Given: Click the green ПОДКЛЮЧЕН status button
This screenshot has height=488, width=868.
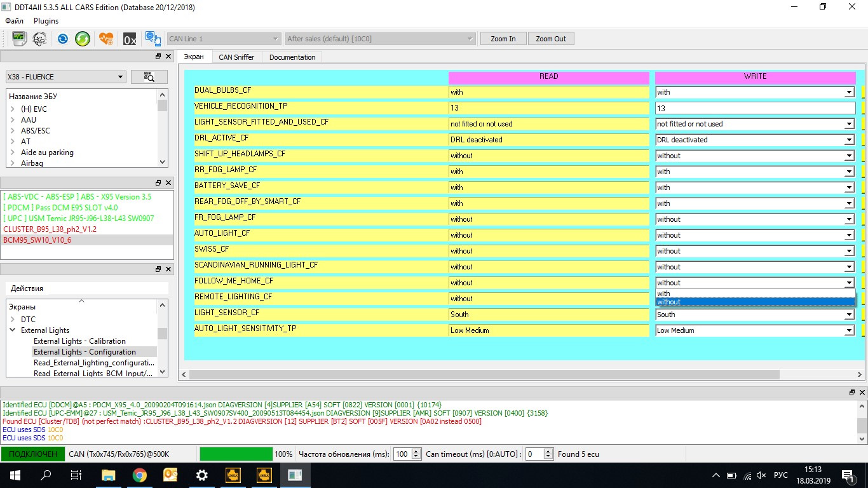Looking at the screenshot, I should click(32, 454).
